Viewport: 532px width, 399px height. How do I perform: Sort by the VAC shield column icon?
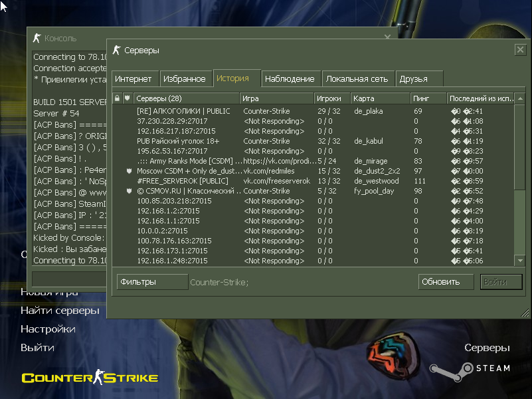click(x=128, y=98)
